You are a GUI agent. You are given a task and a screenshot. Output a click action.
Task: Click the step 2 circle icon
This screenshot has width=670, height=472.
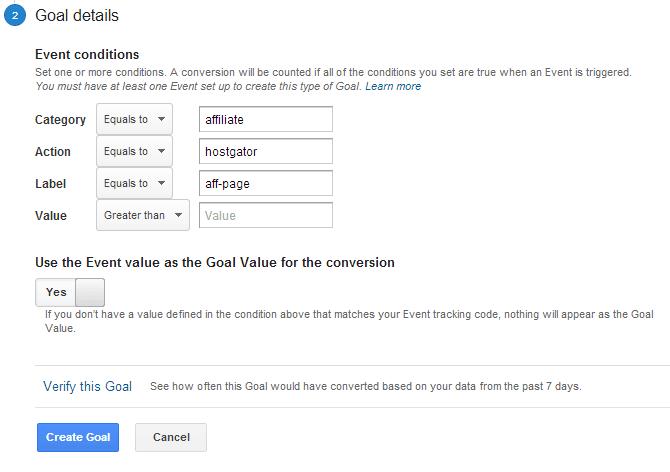[x=15, y=15]
